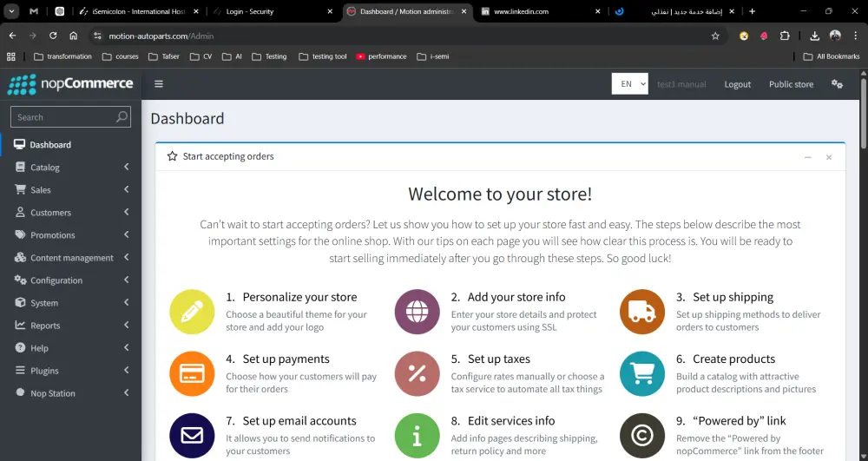Open a new browser tab
868x461 pixels.
752,11
